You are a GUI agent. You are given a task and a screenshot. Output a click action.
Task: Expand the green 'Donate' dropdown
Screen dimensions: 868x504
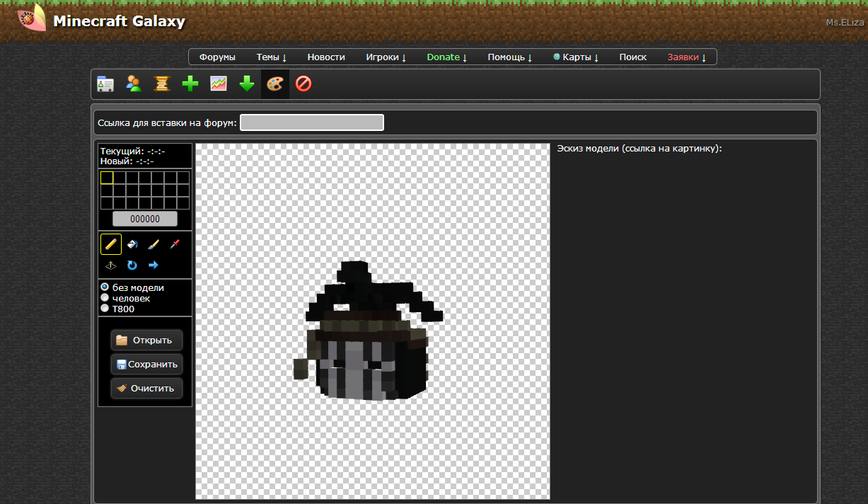click(447, 57)
